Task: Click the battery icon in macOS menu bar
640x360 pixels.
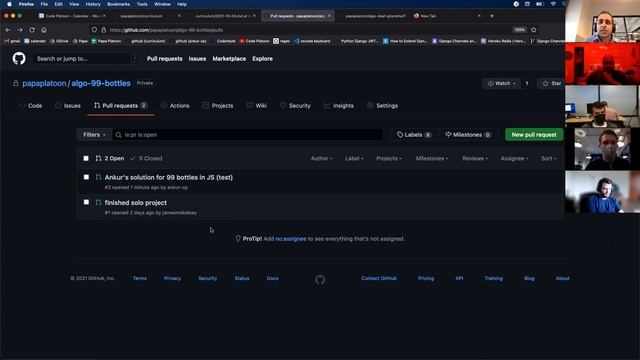Action: pos(540,4)
